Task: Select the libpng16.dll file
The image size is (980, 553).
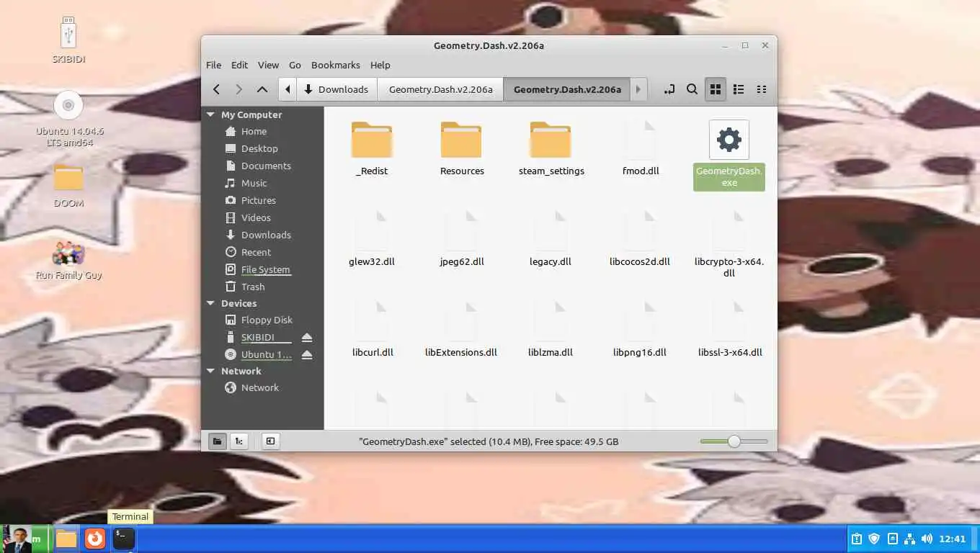Action: pyautogui.click(x=640, y=331)
